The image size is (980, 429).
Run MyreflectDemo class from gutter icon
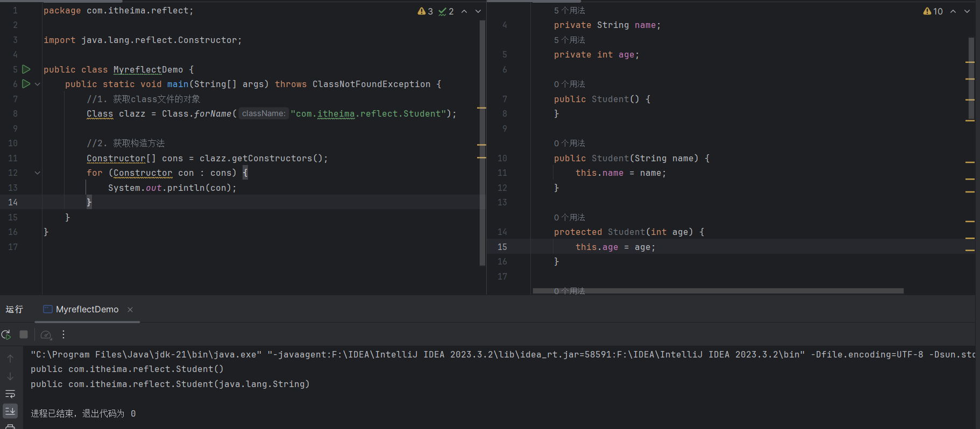[26, 69]
